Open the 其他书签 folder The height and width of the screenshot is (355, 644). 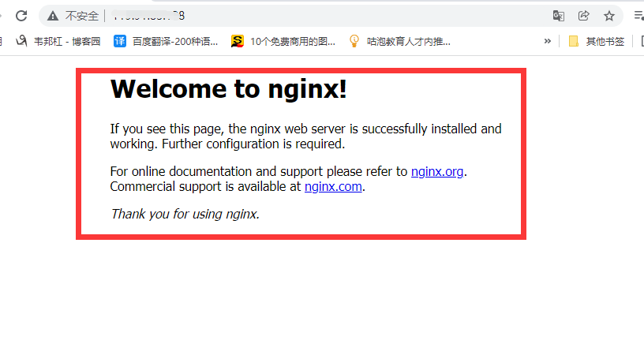pos(597,41)
